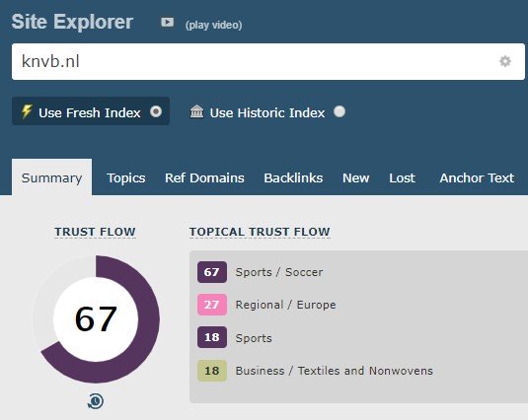This screenshot has width=528, height=420.
Task: Open the Ref Domains tab
Action: pos(204,177)
